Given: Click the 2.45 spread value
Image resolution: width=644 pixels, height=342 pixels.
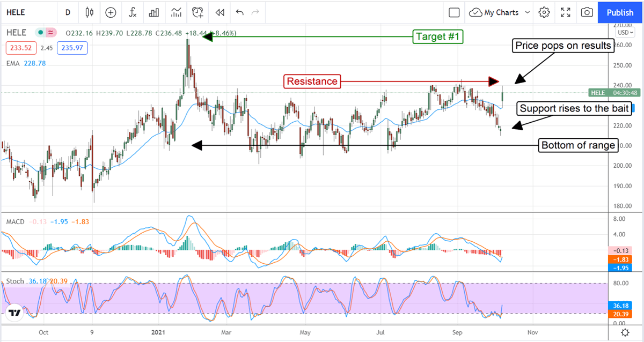Looking at the screenshot, I should click(x=47, y=48).
